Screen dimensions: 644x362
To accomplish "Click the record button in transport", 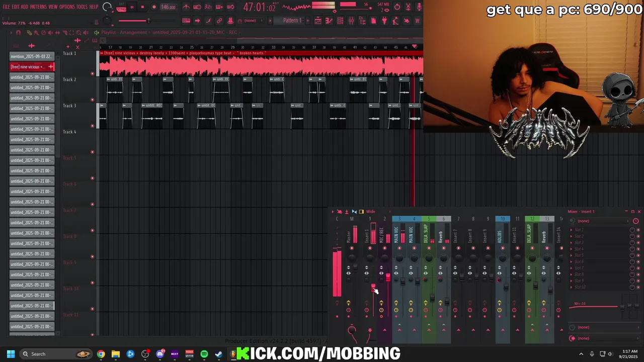I will click(x=154, y=7).
